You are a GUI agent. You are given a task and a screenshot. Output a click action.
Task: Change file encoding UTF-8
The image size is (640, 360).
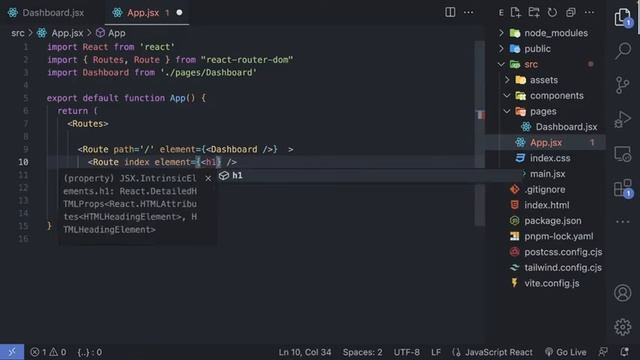tap(406, 352)
